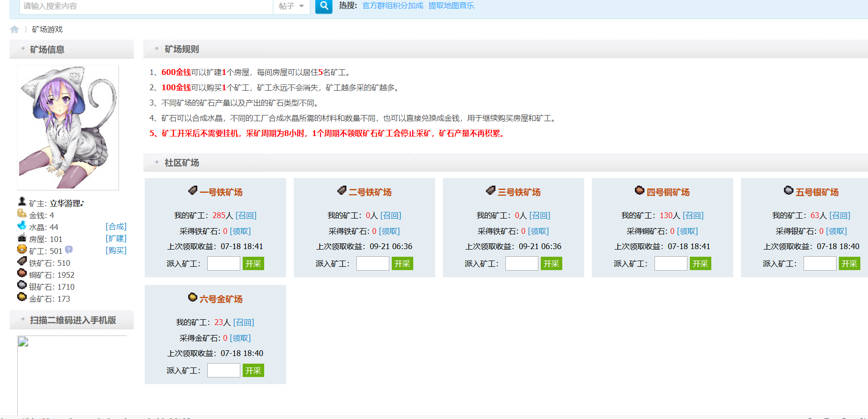Focus 派入矿工 field in 一号铁矿场
Image resolution: width=868 pixels, height=419 pixels.
[224, 263]
